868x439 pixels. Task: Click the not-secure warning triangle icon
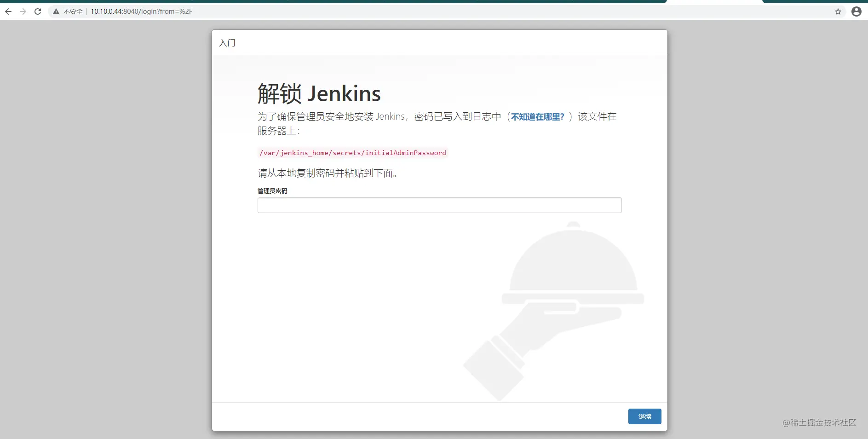[x=56, y=12]
